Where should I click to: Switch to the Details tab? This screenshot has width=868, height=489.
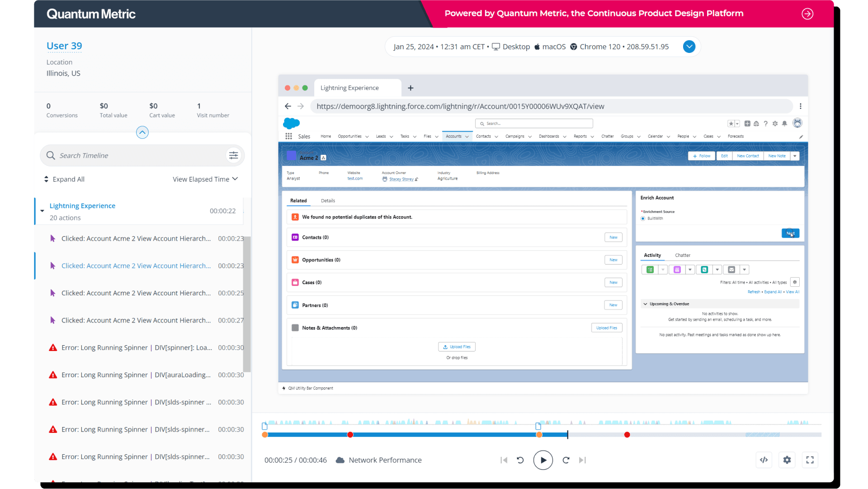pos(328,200)
